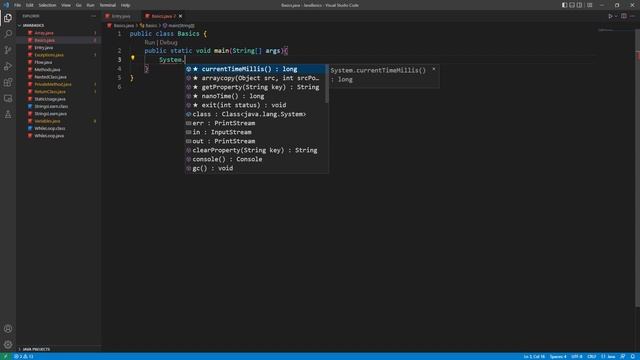
Task: Click the Ln, Col cursor position in status bar
Action: pyautogui.click(x=534, y=356)
